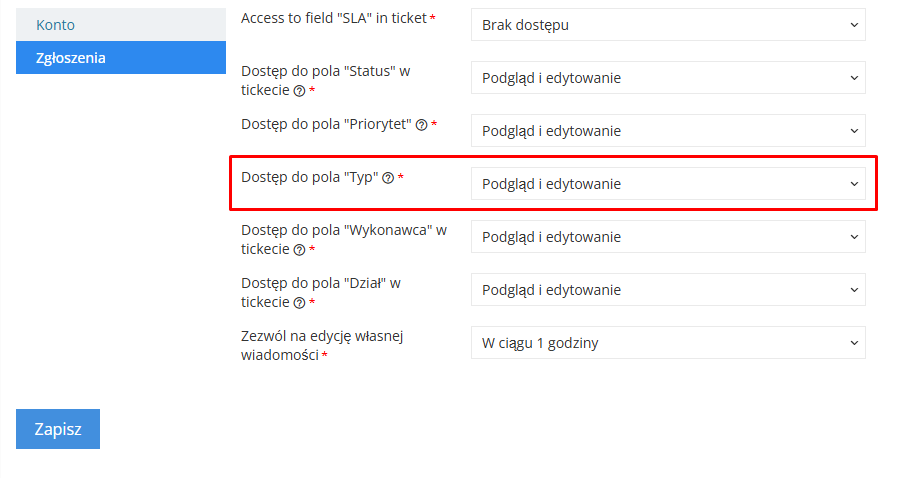Switch to the Konto tab
899x478 pixels.
(121, 25)
